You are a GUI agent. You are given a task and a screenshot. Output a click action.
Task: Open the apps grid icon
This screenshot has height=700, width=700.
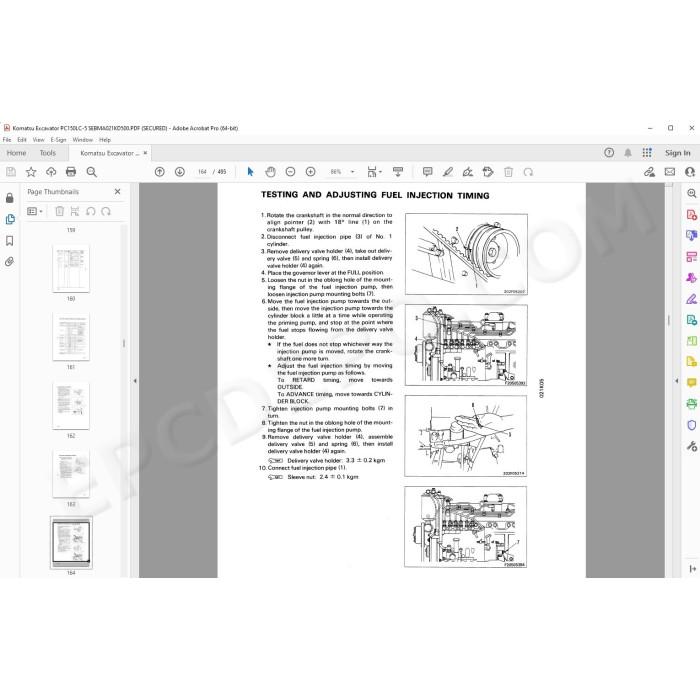(x=647, y=153)
